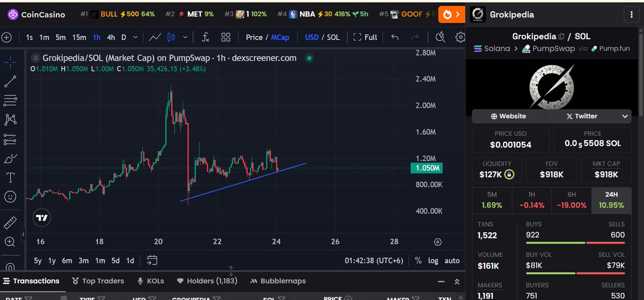Select the 6H stats period
This screenshot has height=300, width=644.
[x=571, y=200]
